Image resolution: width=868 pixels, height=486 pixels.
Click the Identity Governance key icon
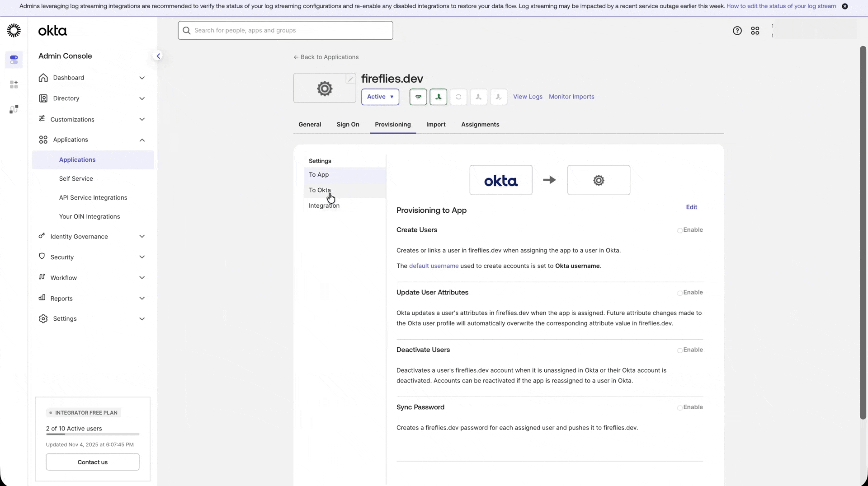pyautogui.click(x=42, y=236)
